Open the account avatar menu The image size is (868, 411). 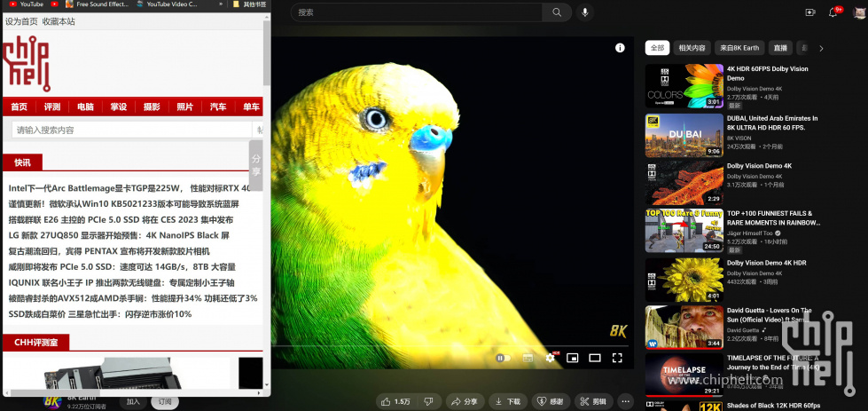(x=859, y=12)
